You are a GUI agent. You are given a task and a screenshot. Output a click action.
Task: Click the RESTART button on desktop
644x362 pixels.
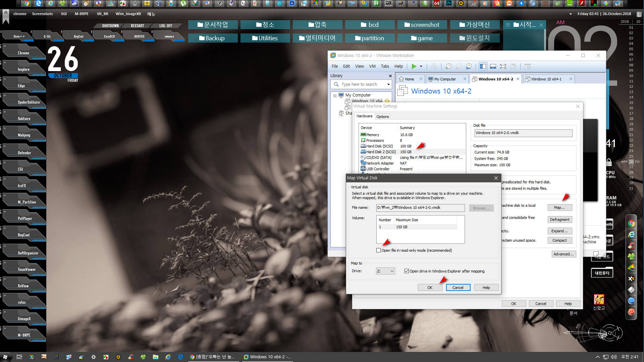tap(137, 26)
